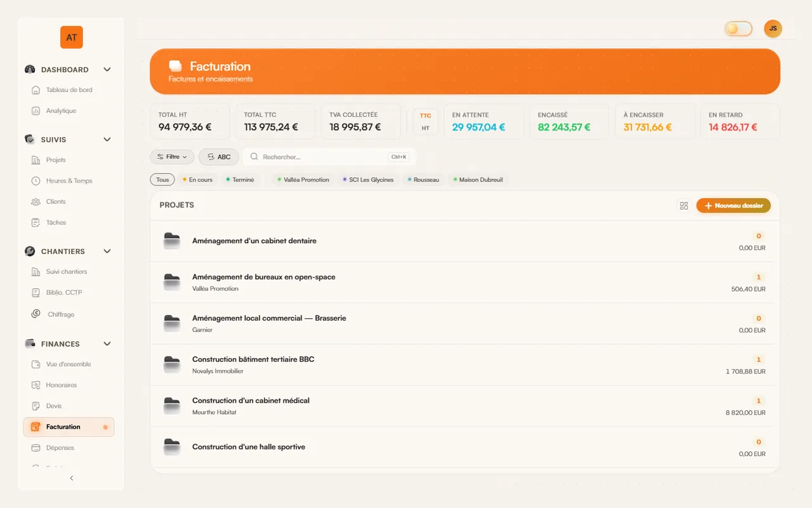Go to Heures & Temps page
The image size is (812, 508).
[69, 181]
